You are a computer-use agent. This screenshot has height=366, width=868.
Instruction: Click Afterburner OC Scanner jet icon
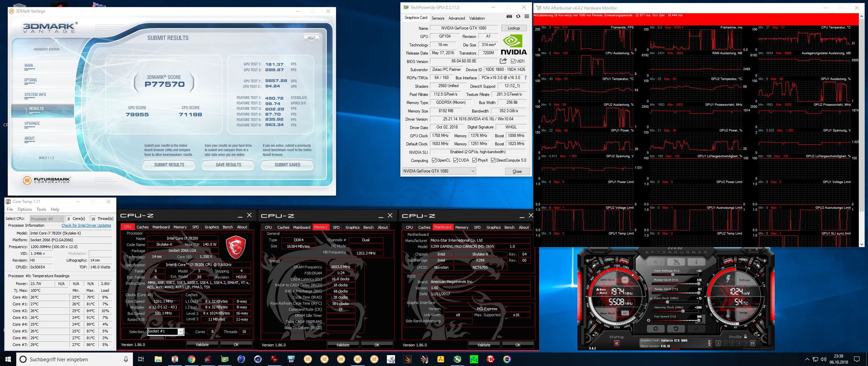(676, 262)
